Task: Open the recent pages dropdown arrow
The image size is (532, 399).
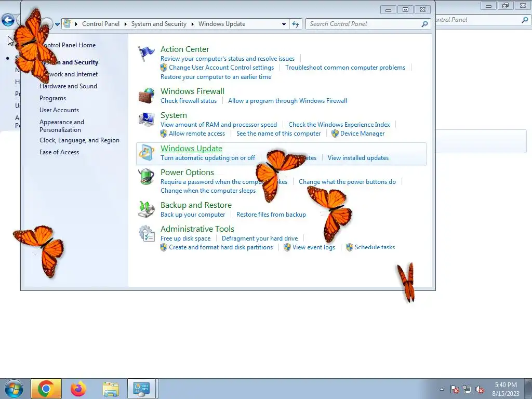Action: pyautogui.click(x=57, y=24)
